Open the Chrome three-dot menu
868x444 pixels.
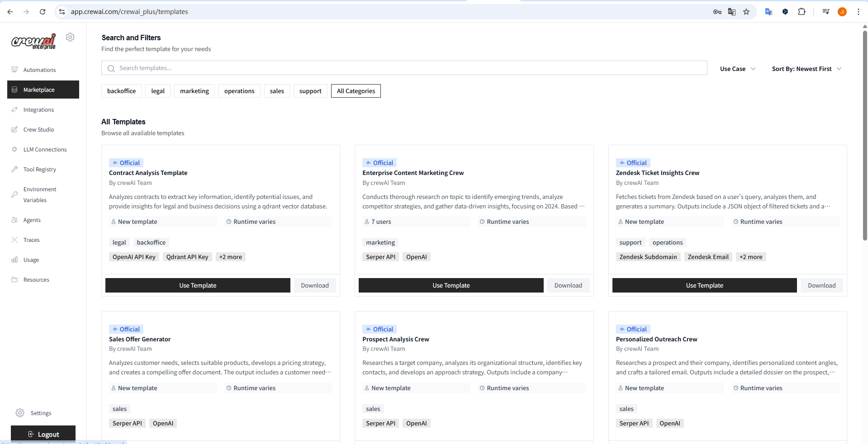click(x=858, y=12)
